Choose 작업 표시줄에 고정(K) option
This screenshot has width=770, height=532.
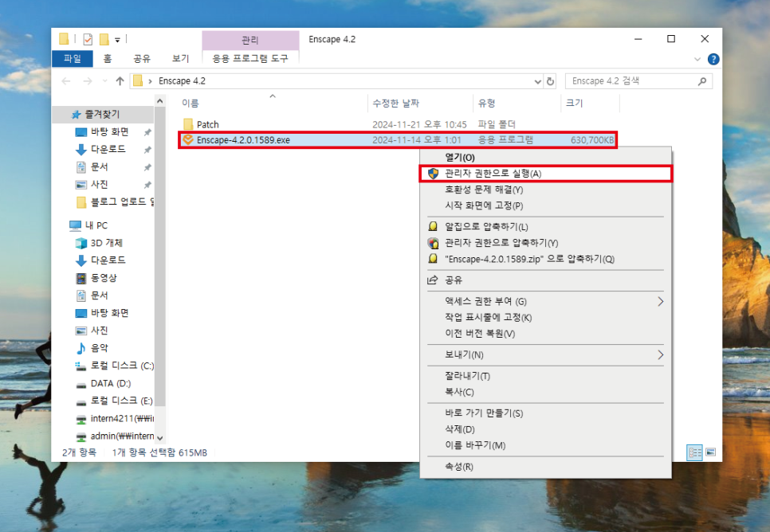click(545, 318)
